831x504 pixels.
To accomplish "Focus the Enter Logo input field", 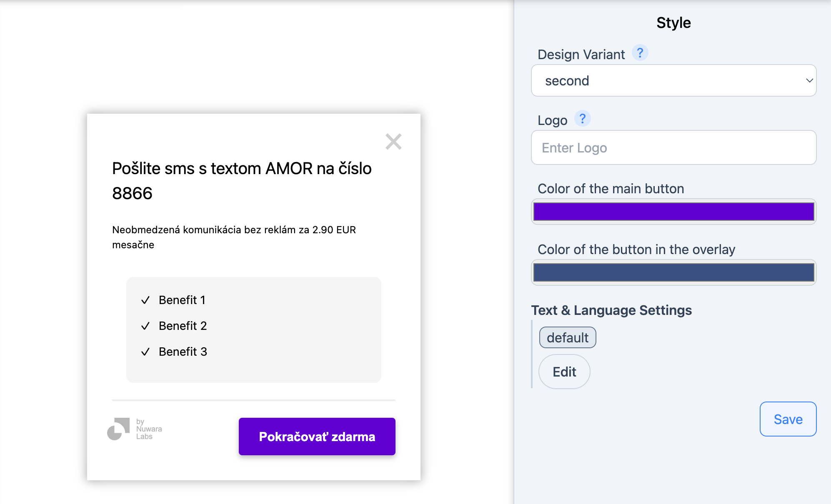I will [x=673, y=148].
